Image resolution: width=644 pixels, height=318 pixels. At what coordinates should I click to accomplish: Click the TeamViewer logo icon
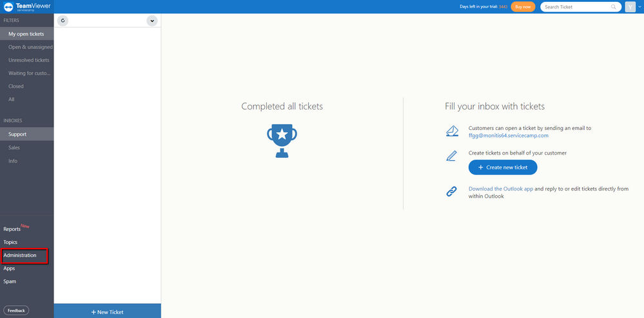(9, 6)
